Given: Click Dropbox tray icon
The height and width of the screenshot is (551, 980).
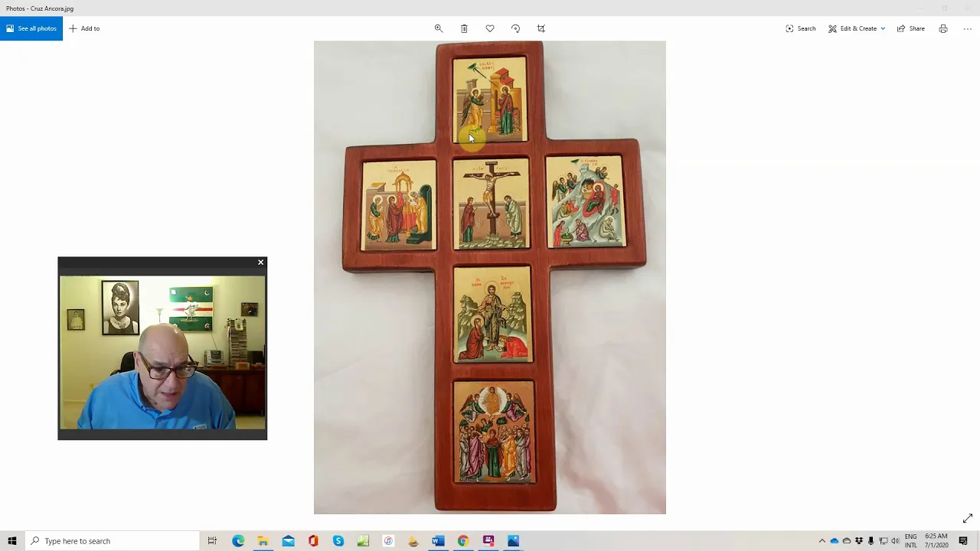Looking at the screenshot, I should (859, 541).
